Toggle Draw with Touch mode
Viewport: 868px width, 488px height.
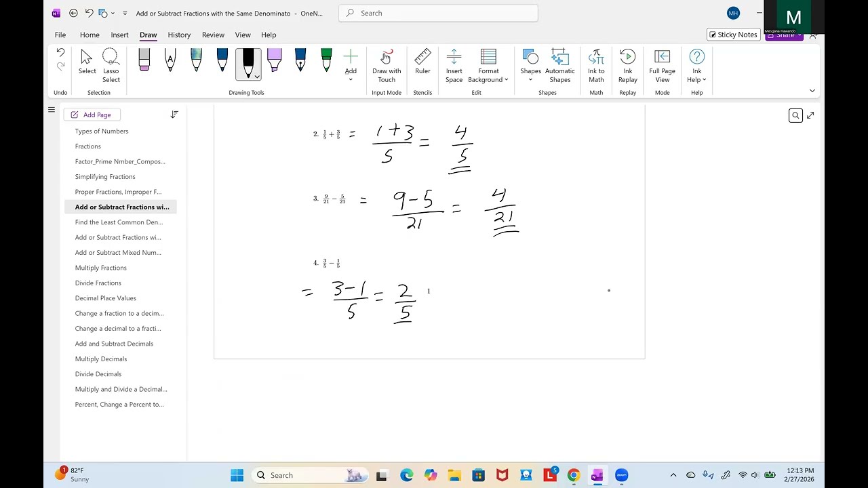tap(387, 66)
